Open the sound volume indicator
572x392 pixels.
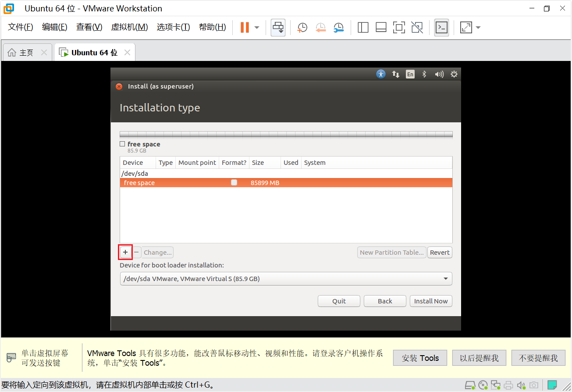pos(439,74)
